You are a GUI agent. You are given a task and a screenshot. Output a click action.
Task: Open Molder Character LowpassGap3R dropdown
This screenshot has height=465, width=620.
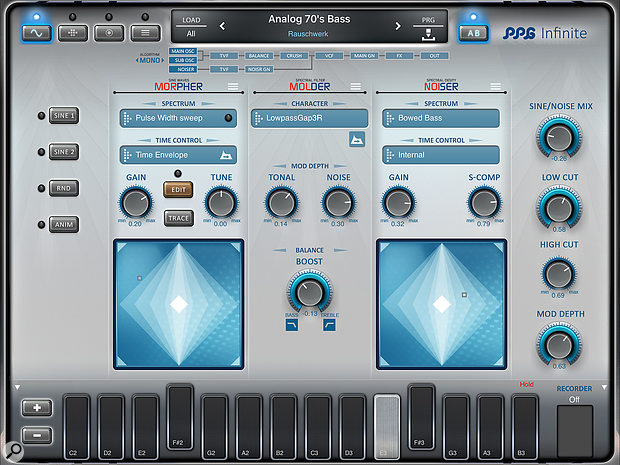pos(310,118)
